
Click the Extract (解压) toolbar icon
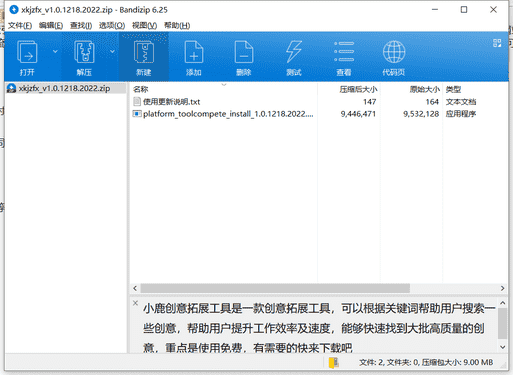click(x=84, y=52)
